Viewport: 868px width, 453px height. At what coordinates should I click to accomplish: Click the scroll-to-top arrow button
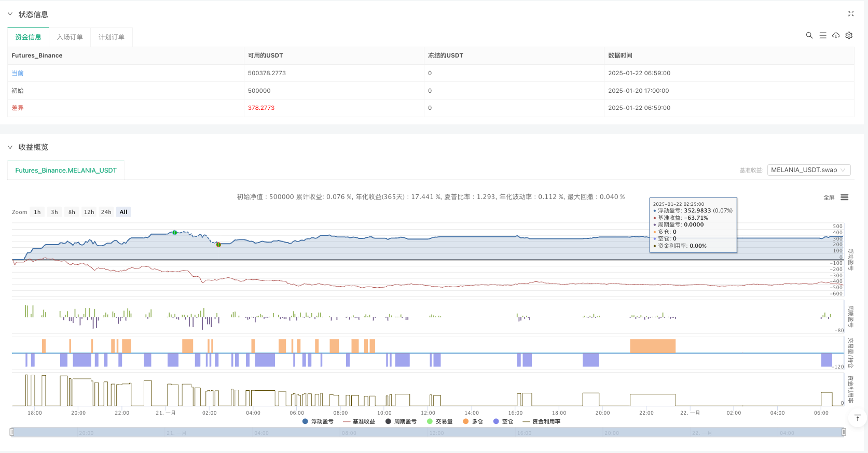click(x=857, y=418)
